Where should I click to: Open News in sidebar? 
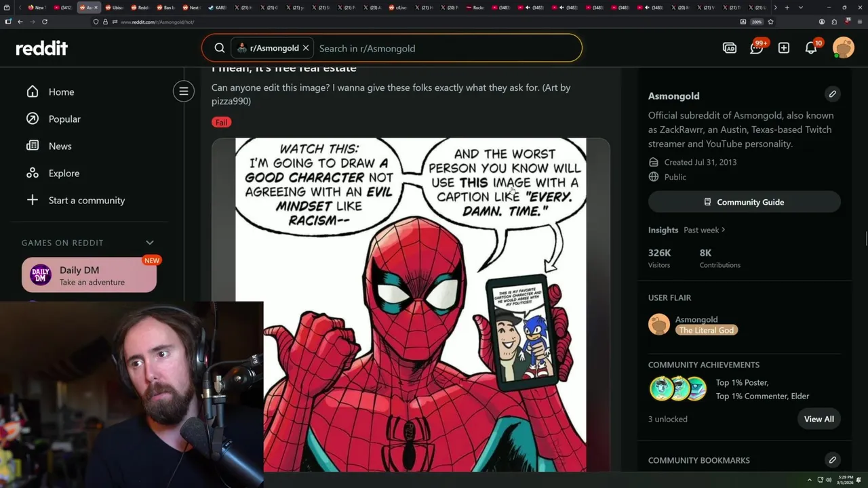60,146
